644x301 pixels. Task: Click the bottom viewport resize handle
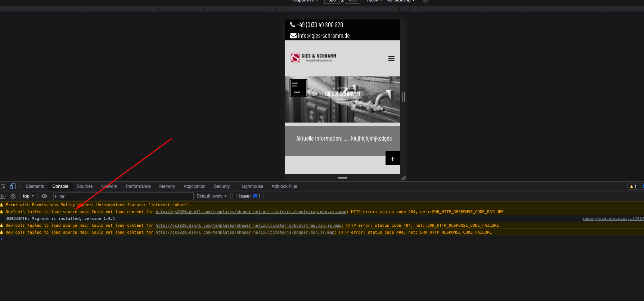(x=342, y=178)
